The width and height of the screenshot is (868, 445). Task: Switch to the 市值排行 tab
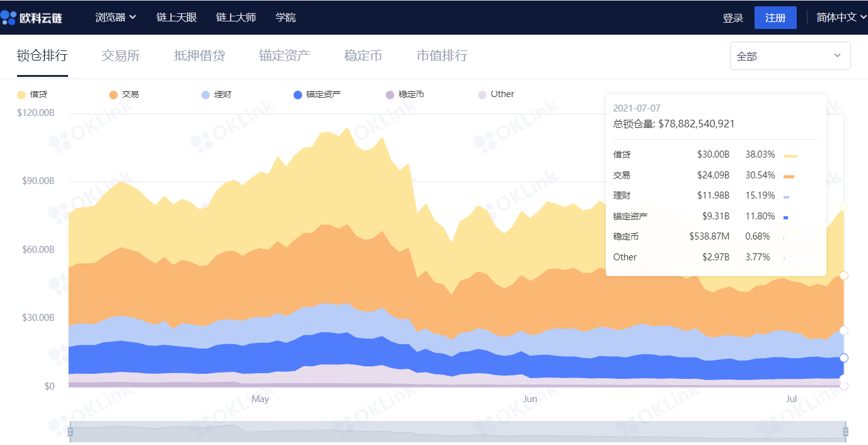point(441,55)
